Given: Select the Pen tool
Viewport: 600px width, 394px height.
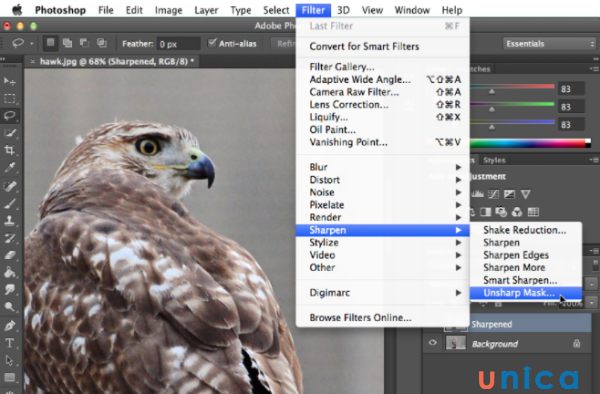Looking at the screenshot, I should [x=10, y=326].
